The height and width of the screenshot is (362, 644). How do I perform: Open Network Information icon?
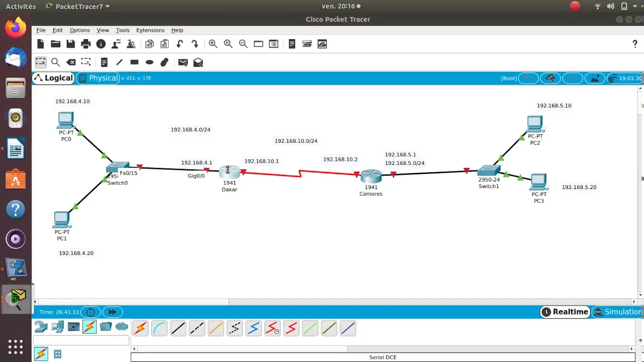point(101,44)
